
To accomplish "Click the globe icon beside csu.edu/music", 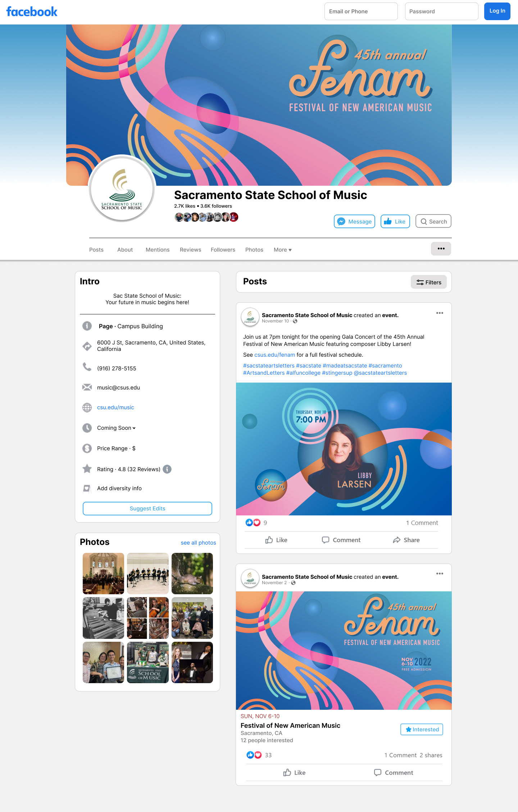I will (87, 407).
